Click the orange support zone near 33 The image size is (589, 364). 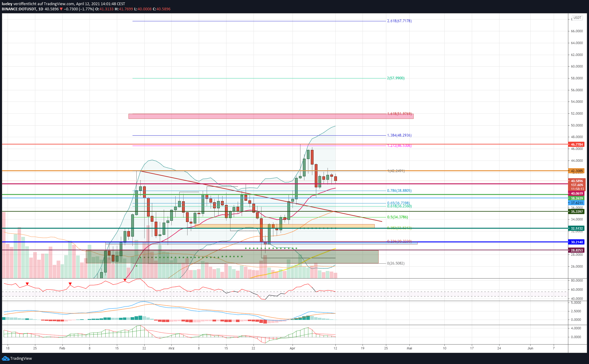click(285, 226)
